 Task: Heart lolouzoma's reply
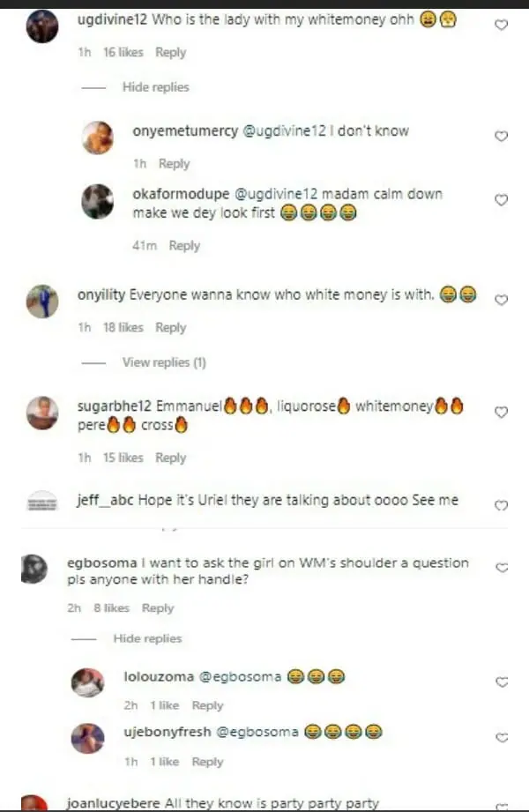(502, 682)
